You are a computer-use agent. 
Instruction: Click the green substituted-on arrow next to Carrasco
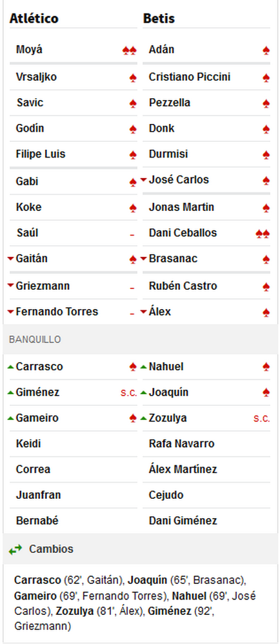[11, 367]
